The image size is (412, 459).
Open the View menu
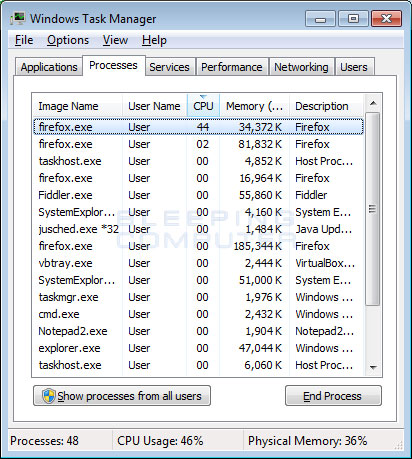115,40
